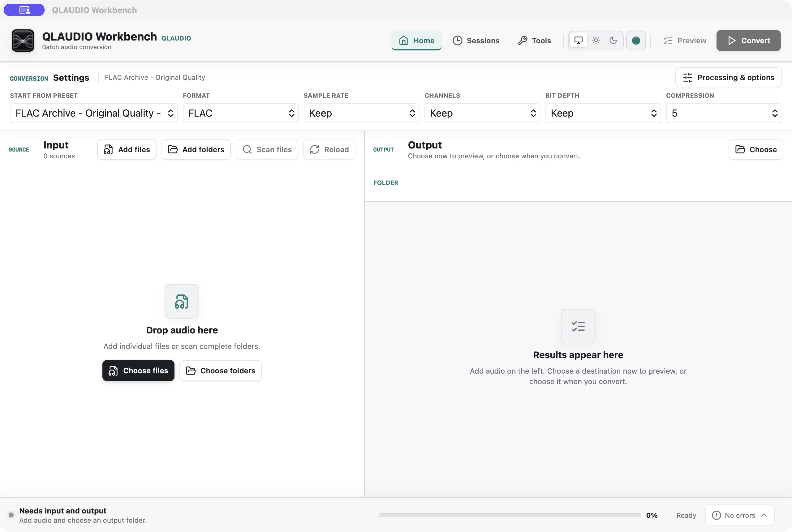This screenshot has width=792, height=532.
Task: Click the QLAUDIO Workbench app logo
Action: pyautogui.click(x=23, y=41)
